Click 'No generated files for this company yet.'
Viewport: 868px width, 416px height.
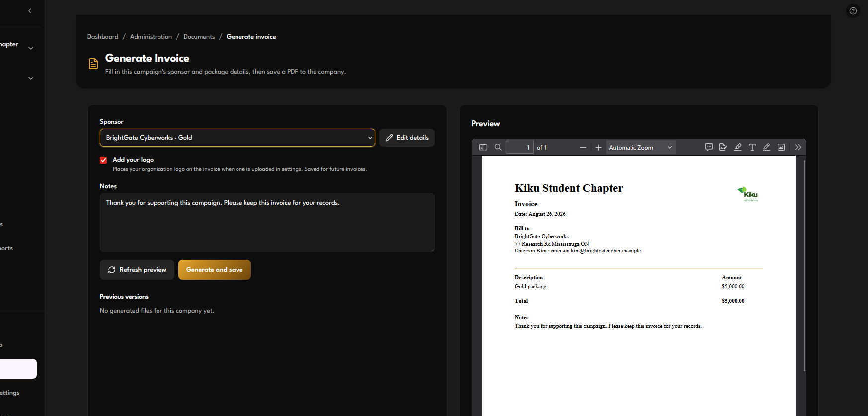coord(157,311)
